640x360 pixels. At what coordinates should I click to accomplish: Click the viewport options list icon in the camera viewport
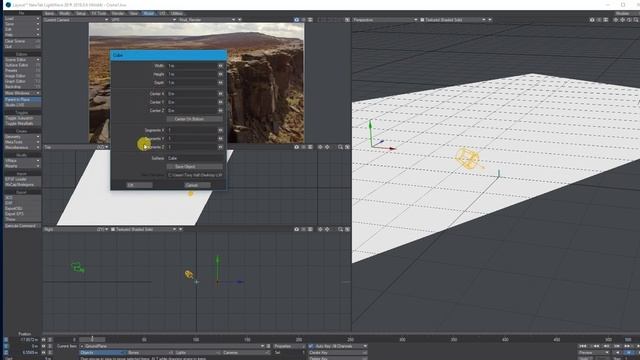point(310,20)
